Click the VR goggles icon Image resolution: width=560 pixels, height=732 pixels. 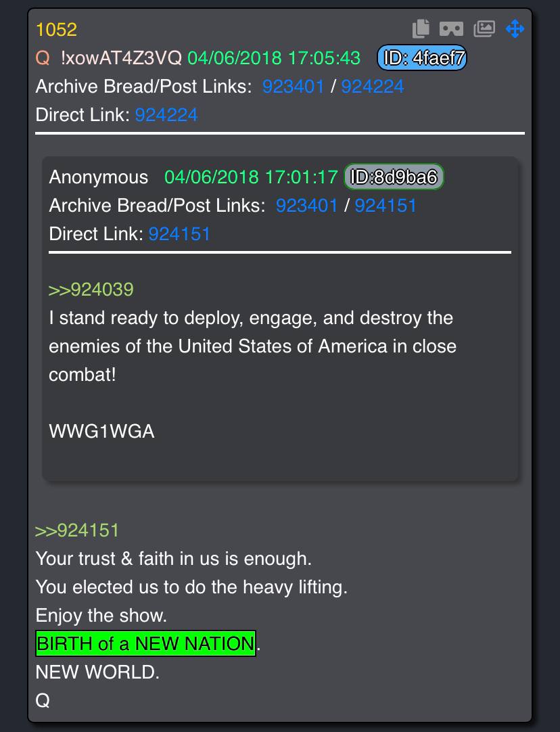451,29
